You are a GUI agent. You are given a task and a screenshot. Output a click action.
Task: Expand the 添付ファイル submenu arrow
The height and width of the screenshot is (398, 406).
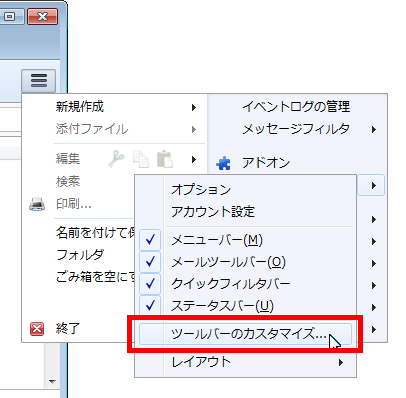point(194,129)
